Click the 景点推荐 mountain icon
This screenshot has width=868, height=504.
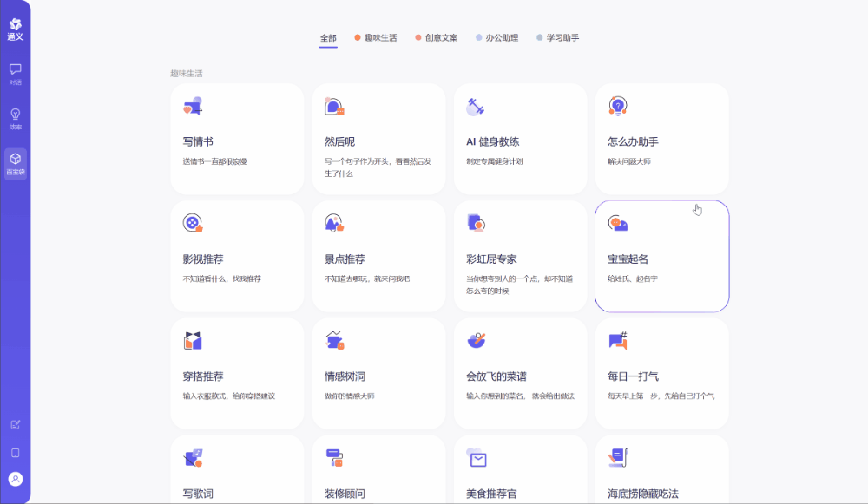coord(334,223)
